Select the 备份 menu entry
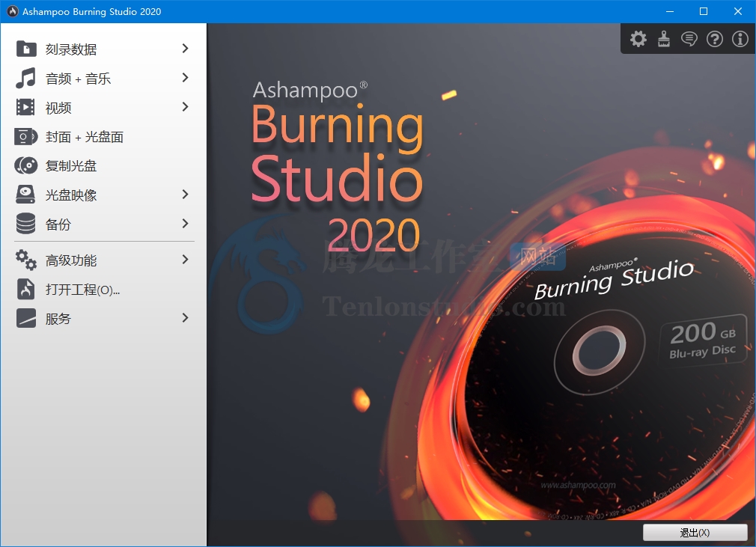This screenshot has height=547, width=756. (103, 224)
